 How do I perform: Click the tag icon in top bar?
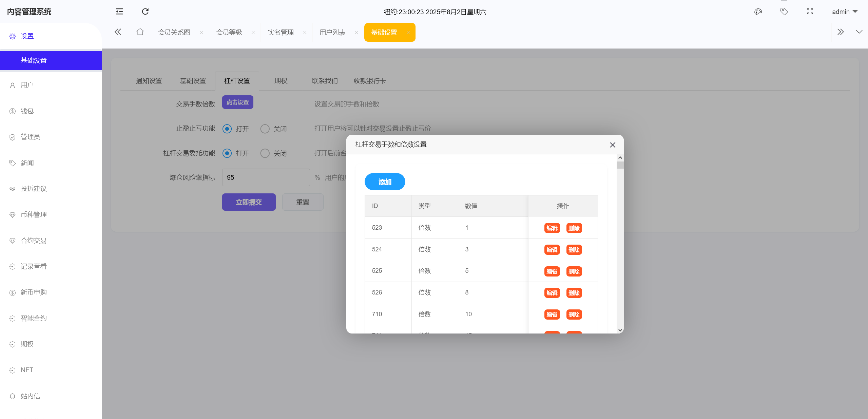click(x=784, y=12)
